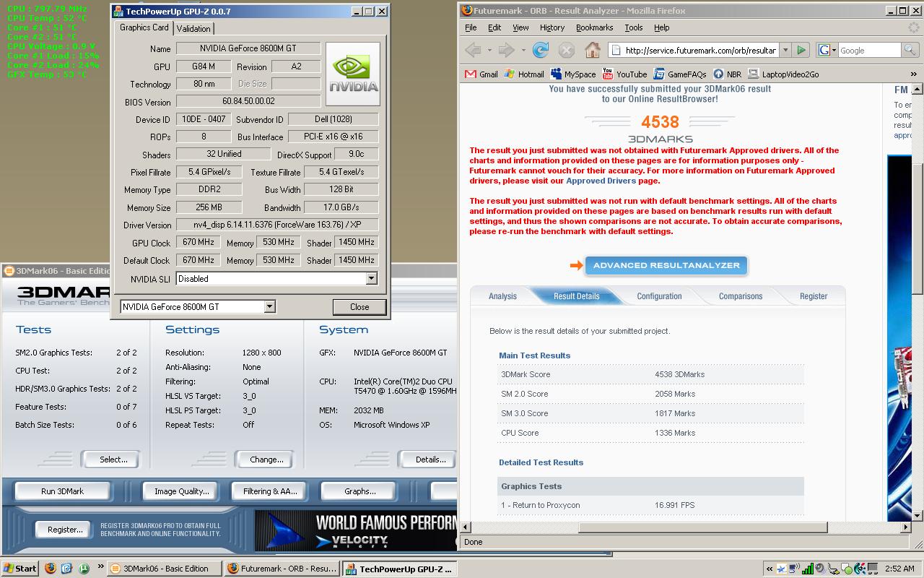Open the YouTube bookmark
Viewport: 924px width, 578px height.
[624, 74]
